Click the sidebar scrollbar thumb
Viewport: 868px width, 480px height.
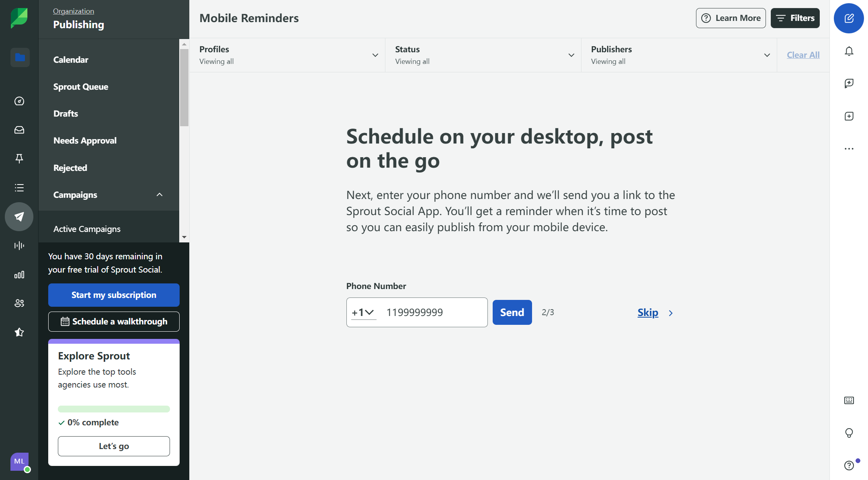click(184, 88)
